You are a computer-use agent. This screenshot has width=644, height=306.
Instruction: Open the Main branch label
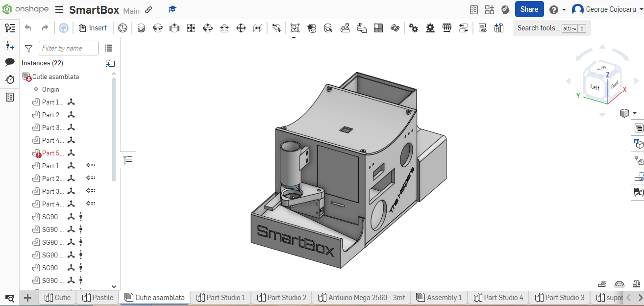131,11
